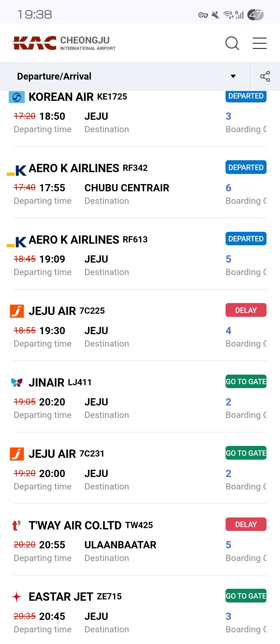Open the Departure/Arrival selector label
The height and width of the screenshot is (644, 280).
pyautogui.click(x=54, y=76)
